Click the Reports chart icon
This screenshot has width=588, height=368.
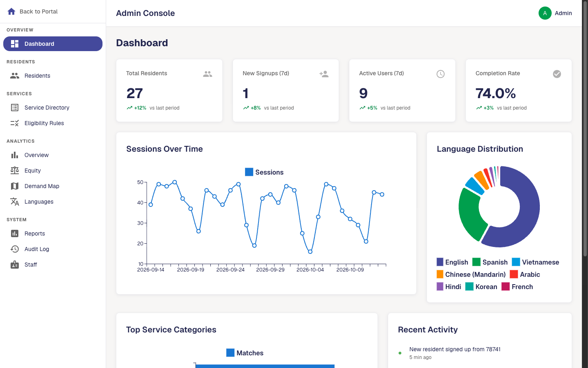tap(15, 233)
